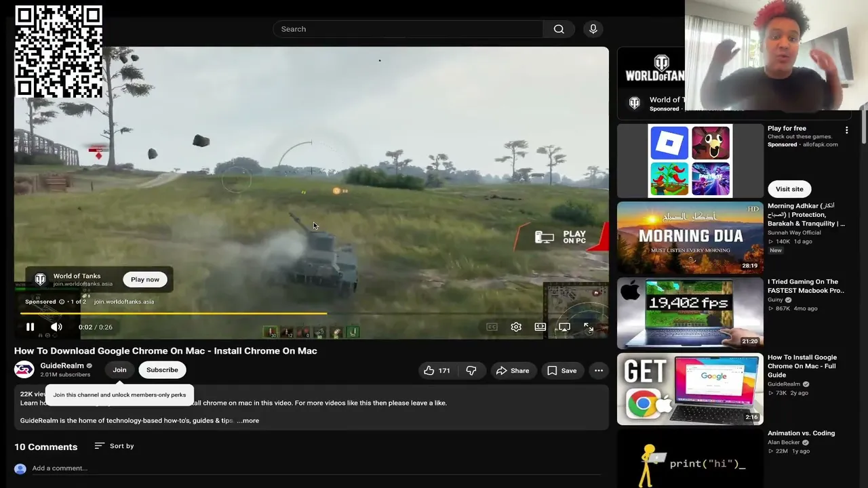Image resolution: width=868 pixels, height=488 pixels.
Task: Click the ad info icon next to Sponsored
Action: 62,302
